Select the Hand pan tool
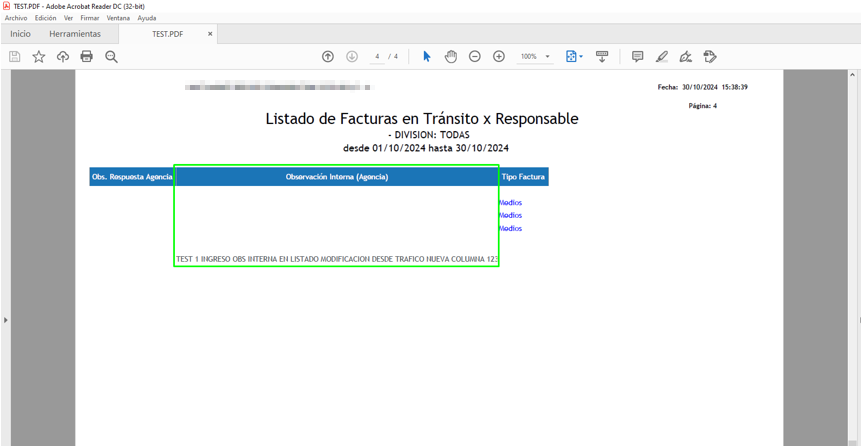 [451, 57]
